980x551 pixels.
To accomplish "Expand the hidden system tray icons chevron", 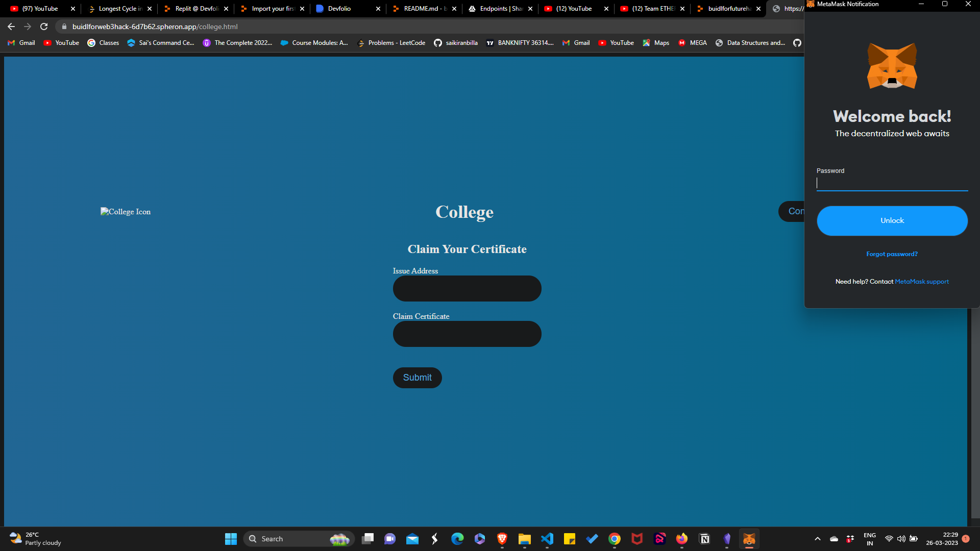I will tap(818, 539).
